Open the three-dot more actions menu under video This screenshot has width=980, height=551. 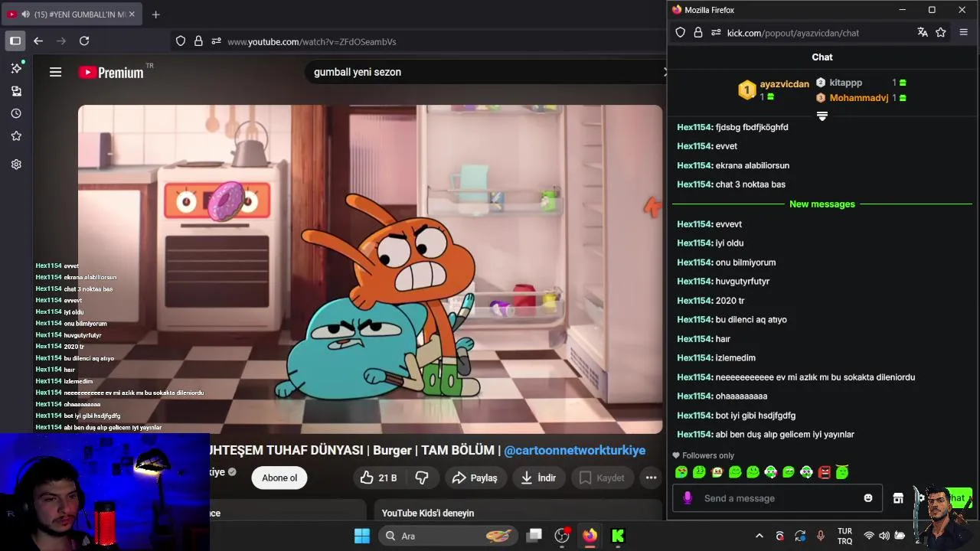[x=651, y=478]
